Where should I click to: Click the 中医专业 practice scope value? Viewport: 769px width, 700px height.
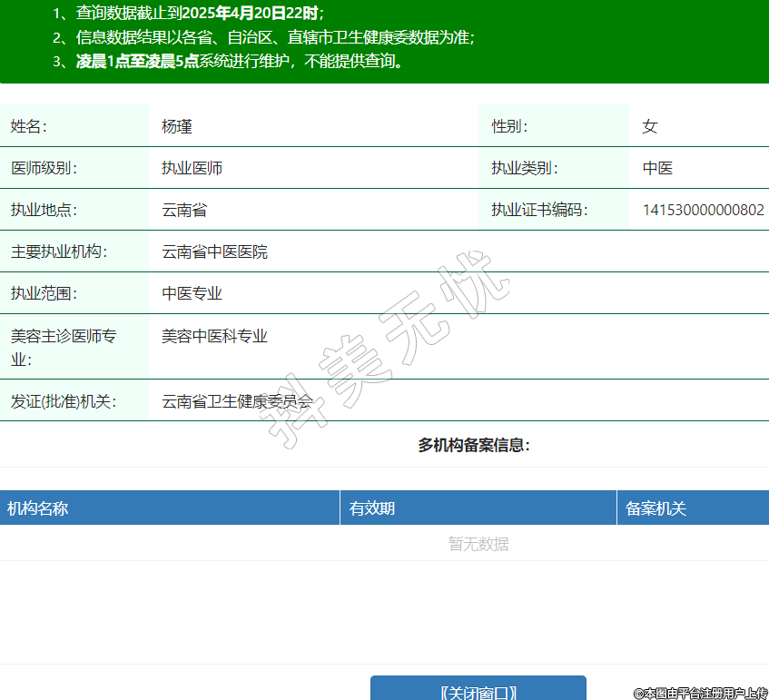pos(192,293)
